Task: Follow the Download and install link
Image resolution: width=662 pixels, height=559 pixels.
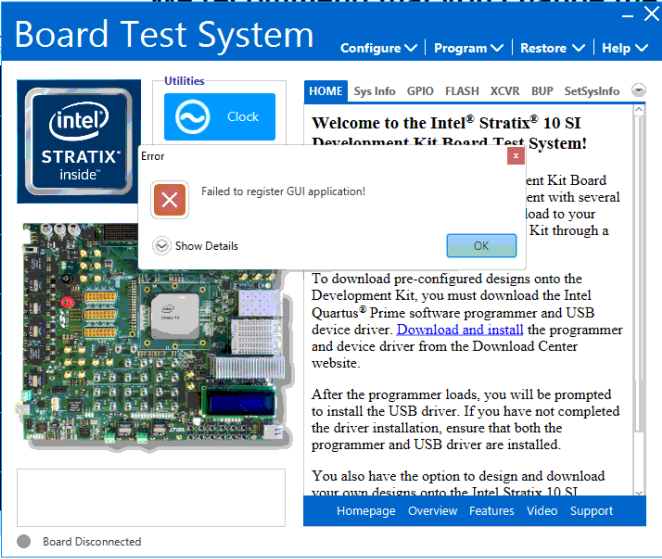Action: [460, 329]
